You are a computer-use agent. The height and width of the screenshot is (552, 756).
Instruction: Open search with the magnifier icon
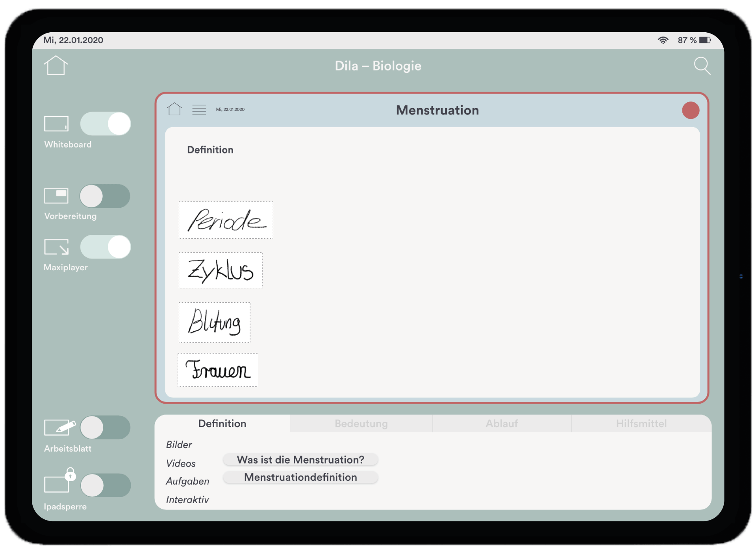(x=702, y=66)
